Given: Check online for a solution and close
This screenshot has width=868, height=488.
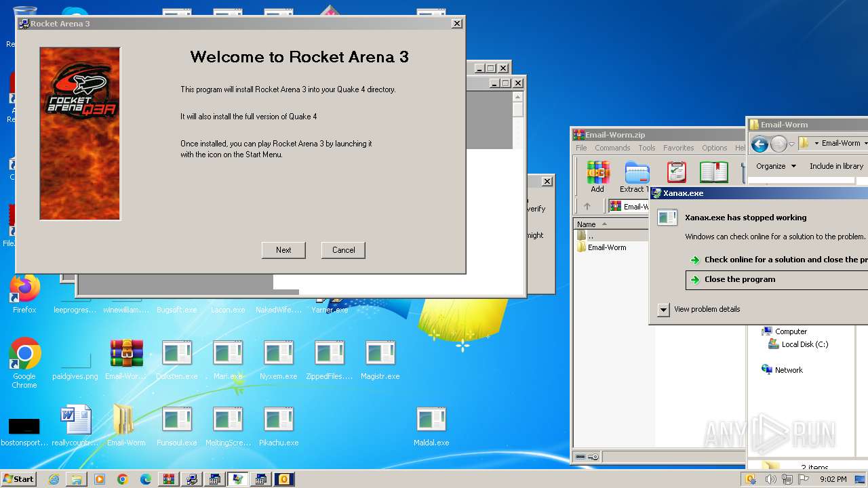Looking at the screenshot, I should point(778,260).
